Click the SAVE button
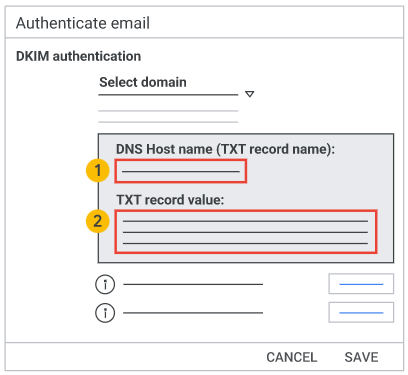 361,357
